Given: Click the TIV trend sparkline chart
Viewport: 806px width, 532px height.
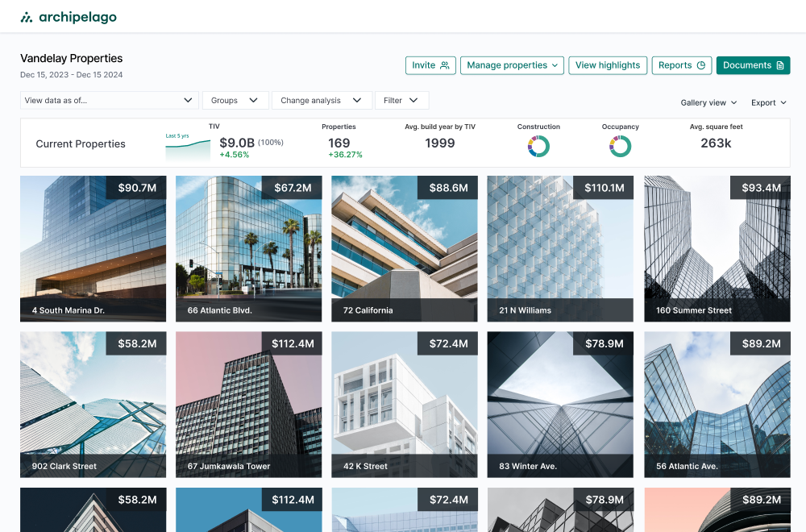Looking at the screenshot, I should [x=187, y=148].
